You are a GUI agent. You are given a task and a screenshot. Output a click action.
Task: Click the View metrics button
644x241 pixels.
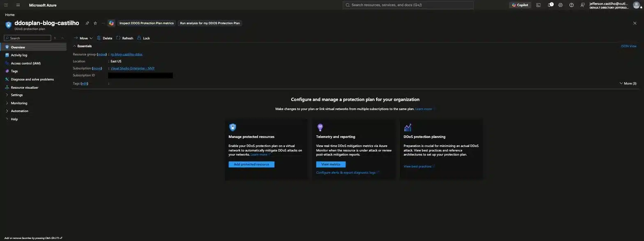(331, 164)
